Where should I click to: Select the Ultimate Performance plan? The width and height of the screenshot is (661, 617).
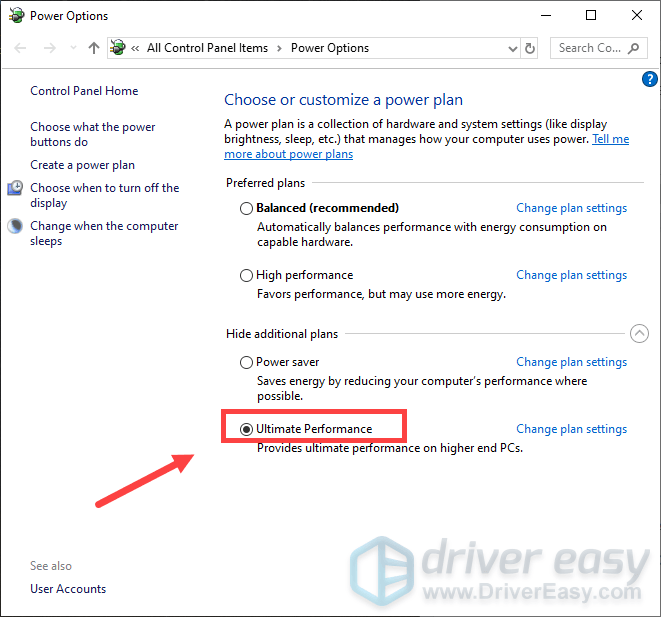click(246, 429)
